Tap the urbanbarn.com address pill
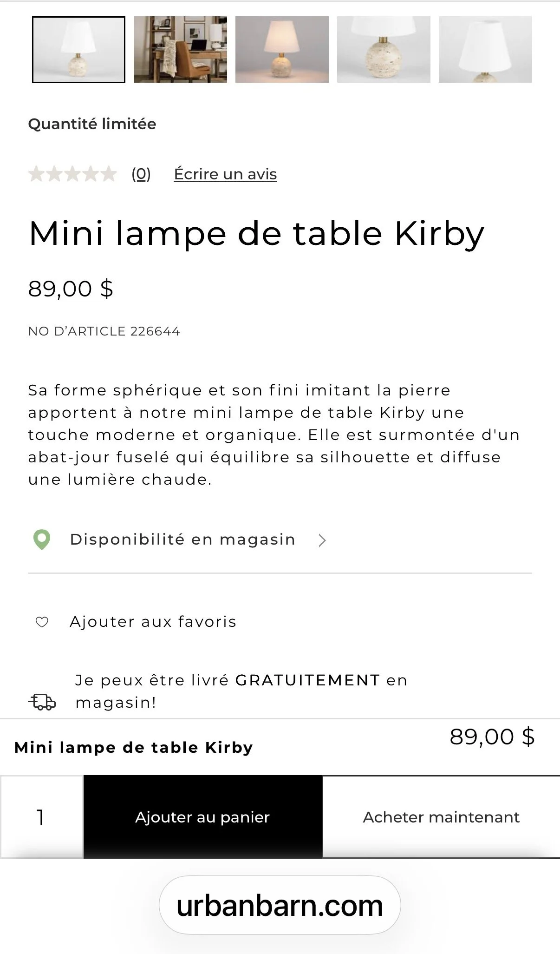 280,905
